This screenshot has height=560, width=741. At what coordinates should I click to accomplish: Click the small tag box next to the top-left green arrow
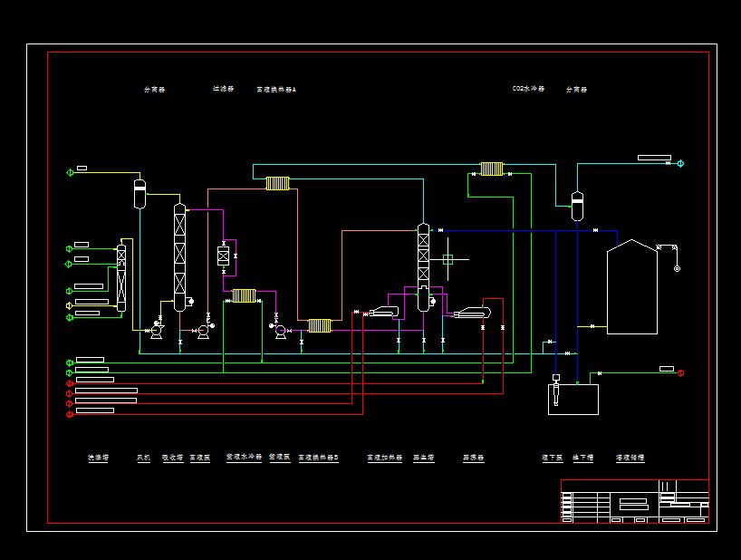pos(82,168)
